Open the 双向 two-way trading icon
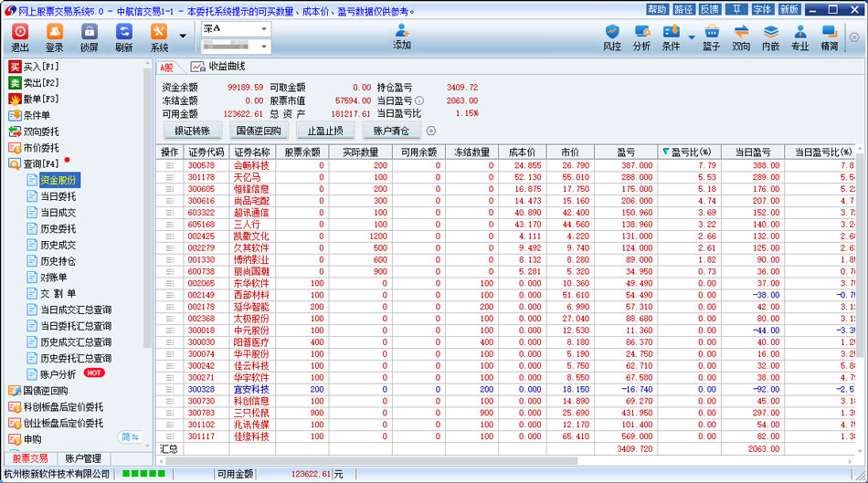 pos(741,38)
